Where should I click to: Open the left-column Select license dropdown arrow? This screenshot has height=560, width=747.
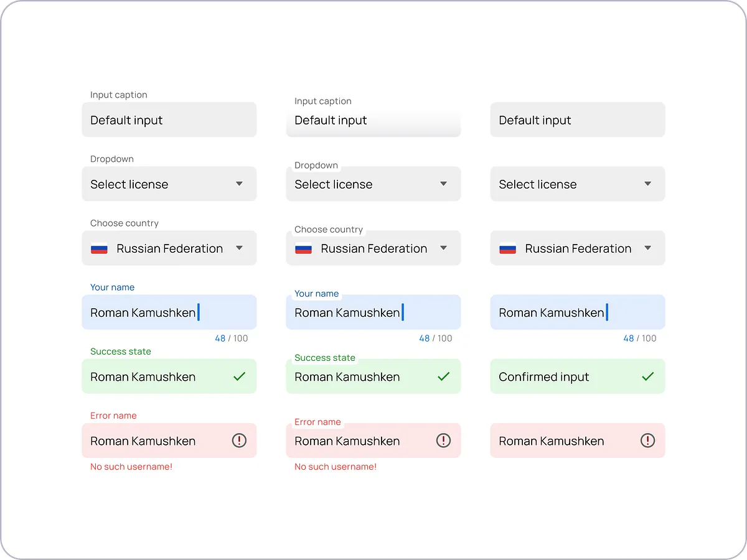pos(239,184)
